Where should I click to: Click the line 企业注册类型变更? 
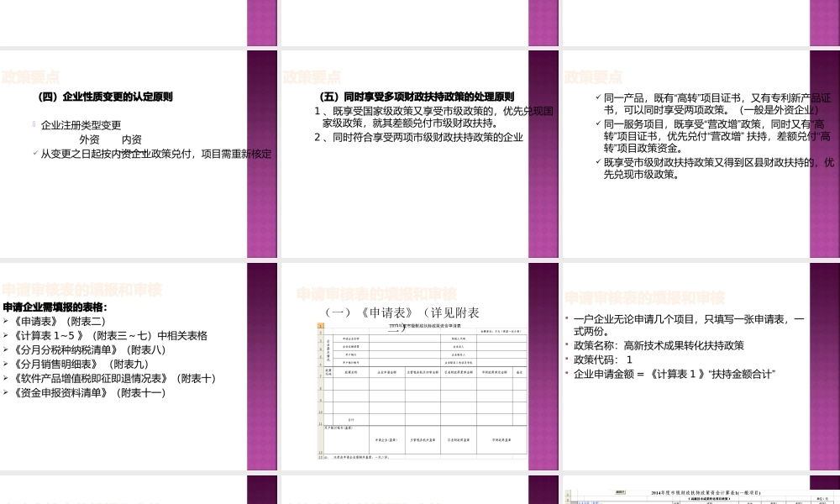pos(81,125)
